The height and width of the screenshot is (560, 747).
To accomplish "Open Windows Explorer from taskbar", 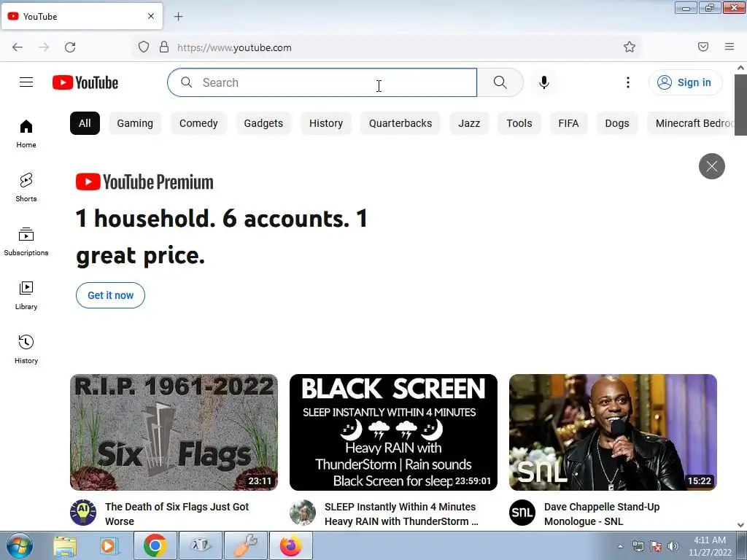I will [65, 545].
